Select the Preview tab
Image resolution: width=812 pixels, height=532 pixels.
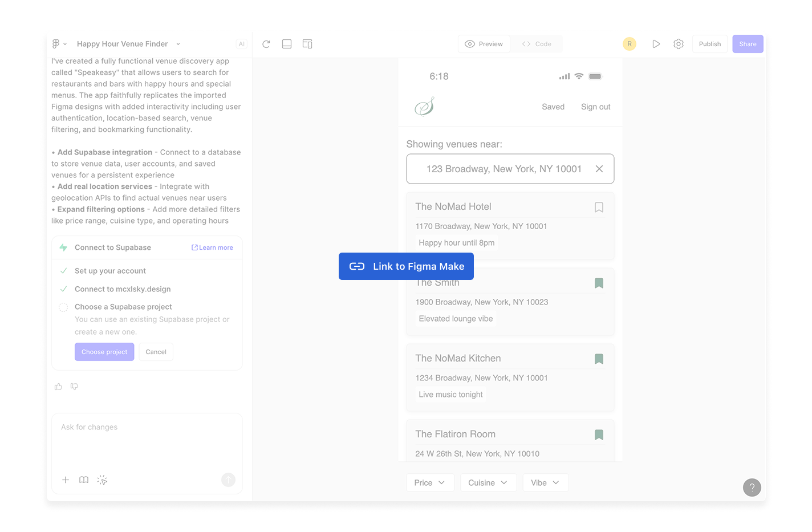click(x=484, y=43)
